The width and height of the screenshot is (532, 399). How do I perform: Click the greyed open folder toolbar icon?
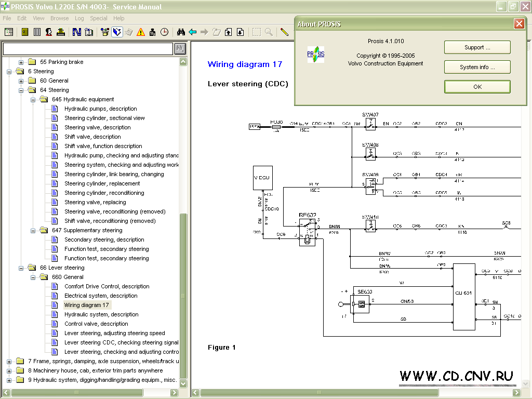217,32
